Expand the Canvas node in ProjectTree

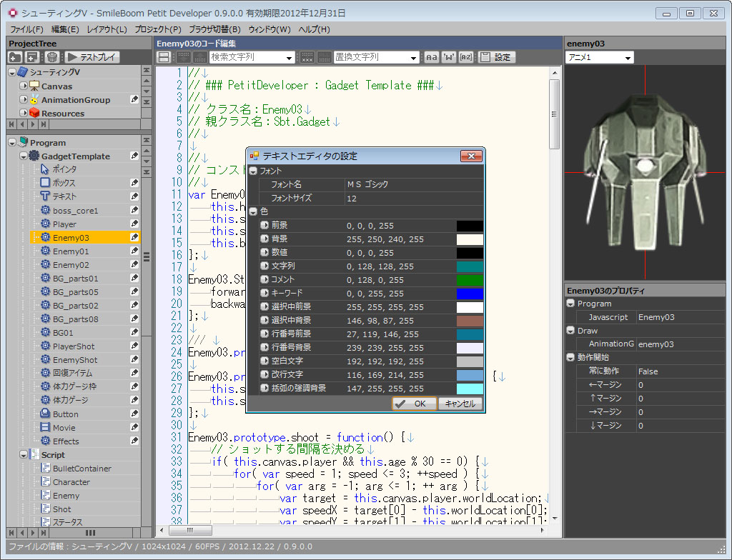click(x=24, y=86)
